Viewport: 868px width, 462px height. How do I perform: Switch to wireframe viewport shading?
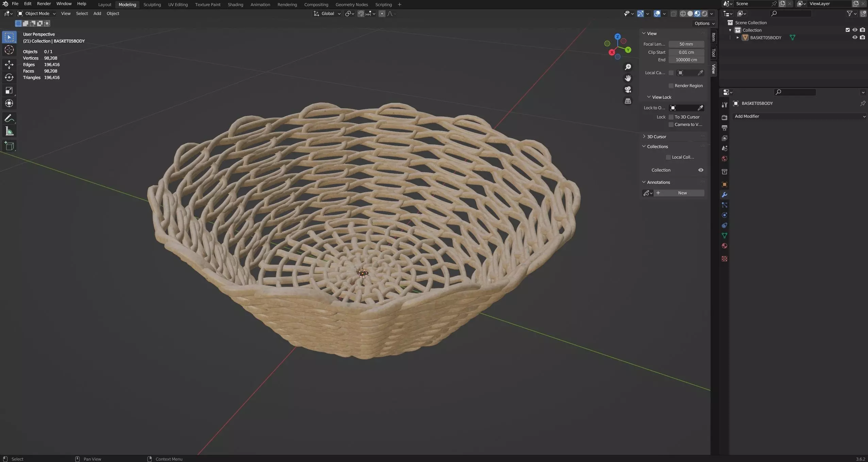[x=683, y=14]
